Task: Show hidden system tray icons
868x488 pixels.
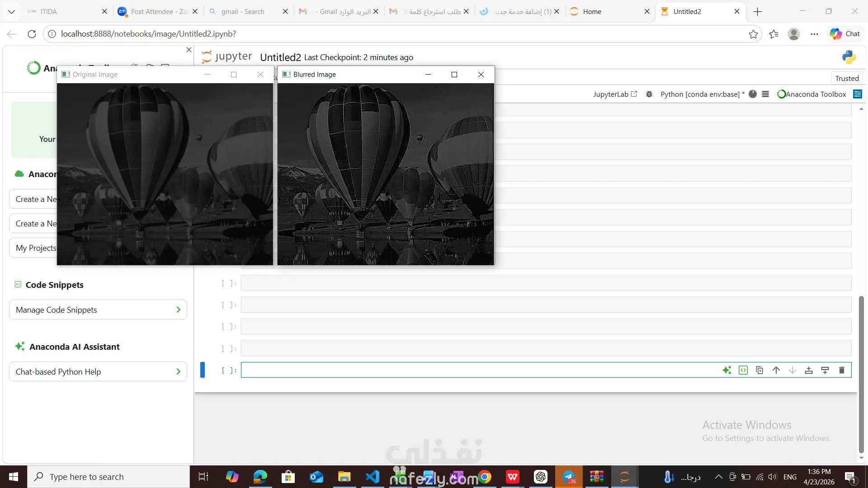Action: click(x=718, y=477)
